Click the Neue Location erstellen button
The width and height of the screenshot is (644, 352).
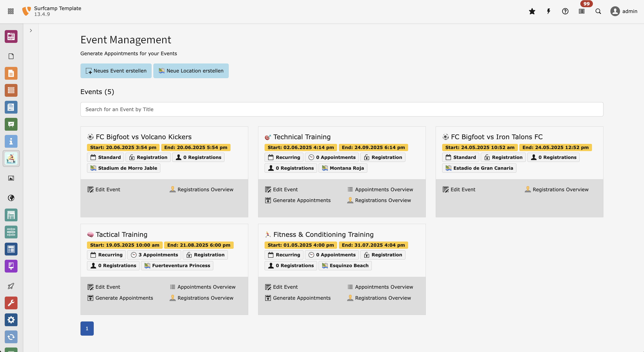click(x=191, y=71)
